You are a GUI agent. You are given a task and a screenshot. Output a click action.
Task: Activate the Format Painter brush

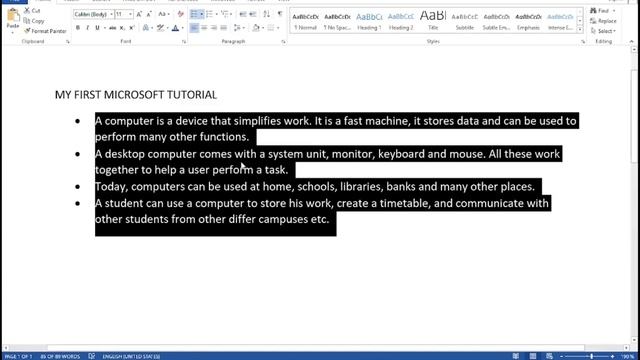pyautogui.click(x=27, y=31)
